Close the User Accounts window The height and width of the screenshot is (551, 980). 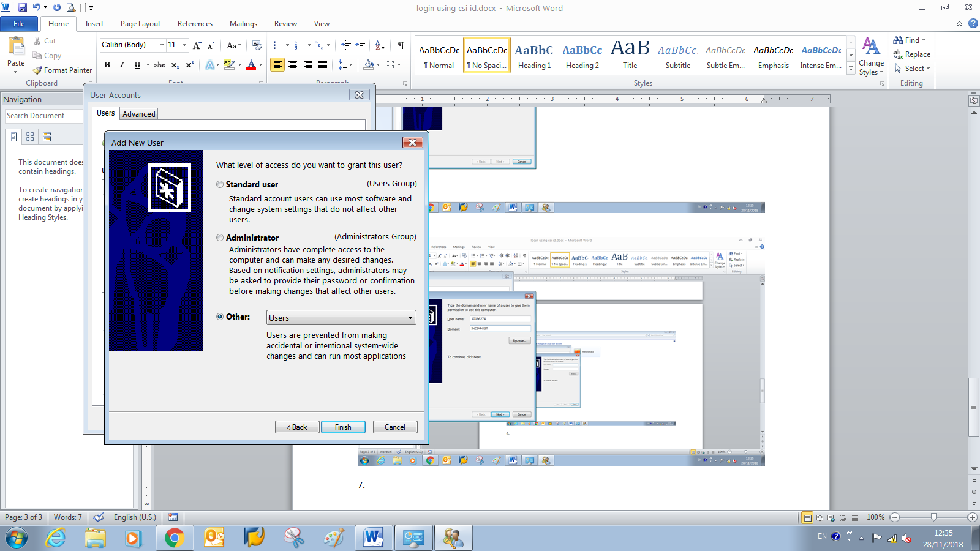click(360, 95)
